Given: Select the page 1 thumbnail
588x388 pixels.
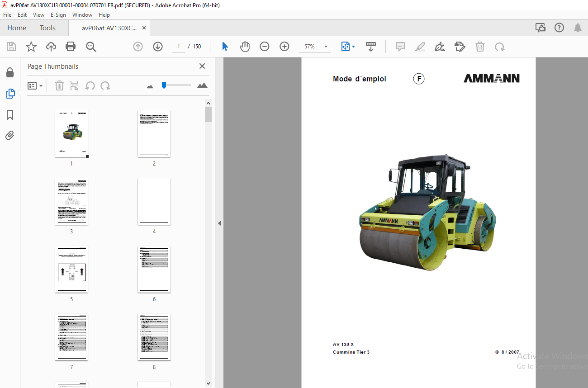Looking at the screenshot, I should [x=71, y=134].
